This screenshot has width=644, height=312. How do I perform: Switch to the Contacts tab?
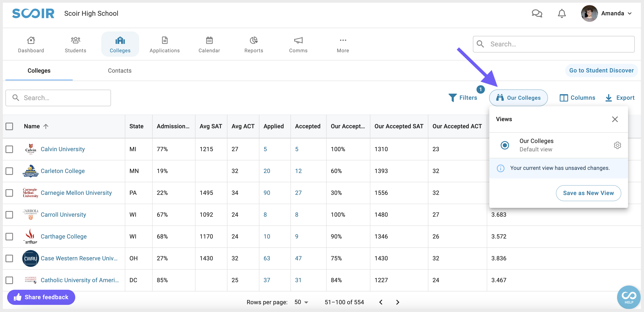click(120, 71)
